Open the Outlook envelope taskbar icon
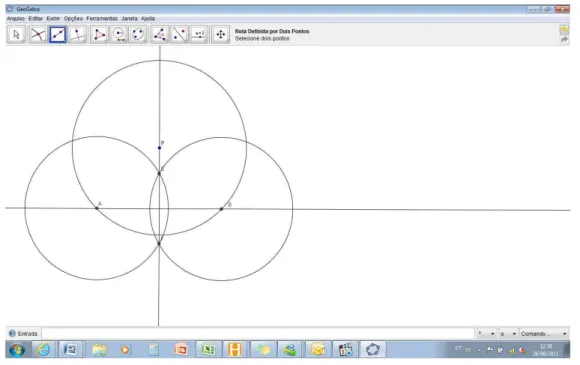 (x=317, y=349)
